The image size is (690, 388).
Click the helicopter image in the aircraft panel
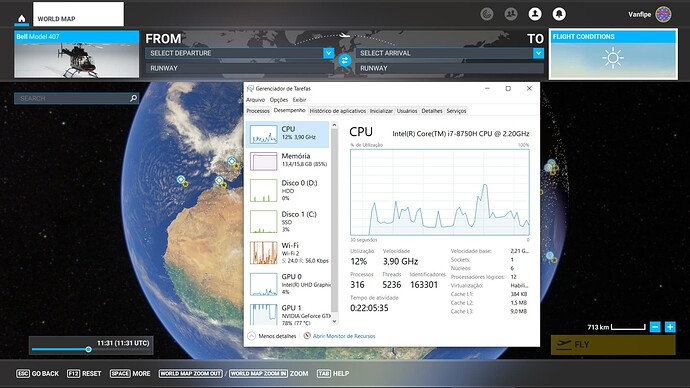[77, 60]
